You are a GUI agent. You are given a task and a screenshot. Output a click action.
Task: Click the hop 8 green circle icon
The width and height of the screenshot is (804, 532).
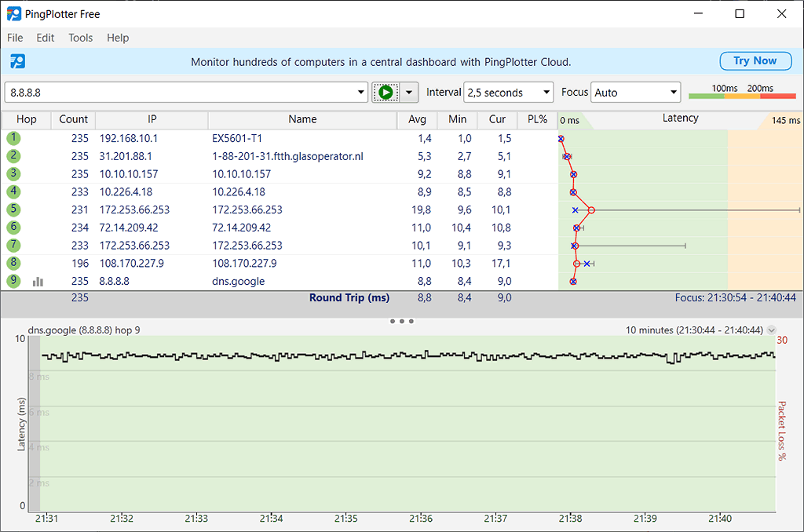tap(13, 263)
